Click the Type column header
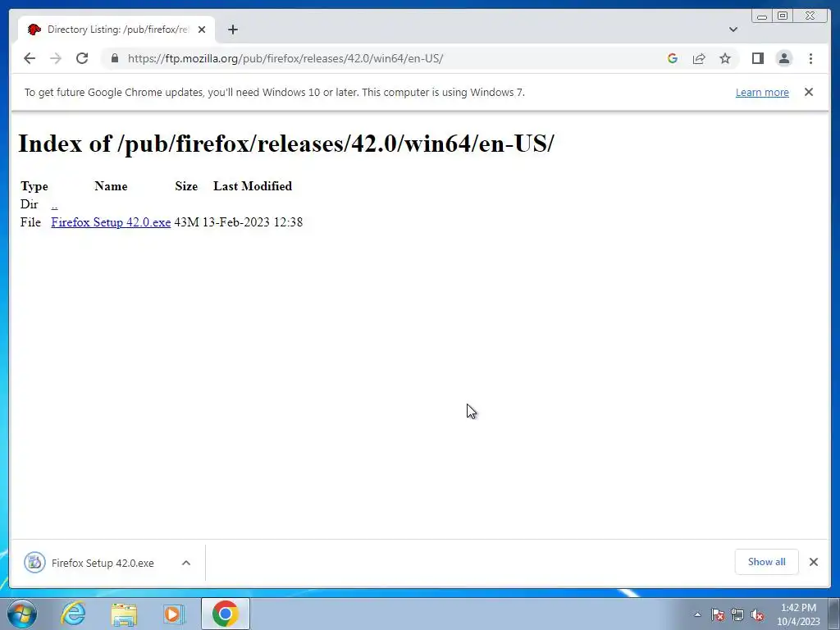The height and width of the screenshot is (630, 840). (x=34, y=186)
